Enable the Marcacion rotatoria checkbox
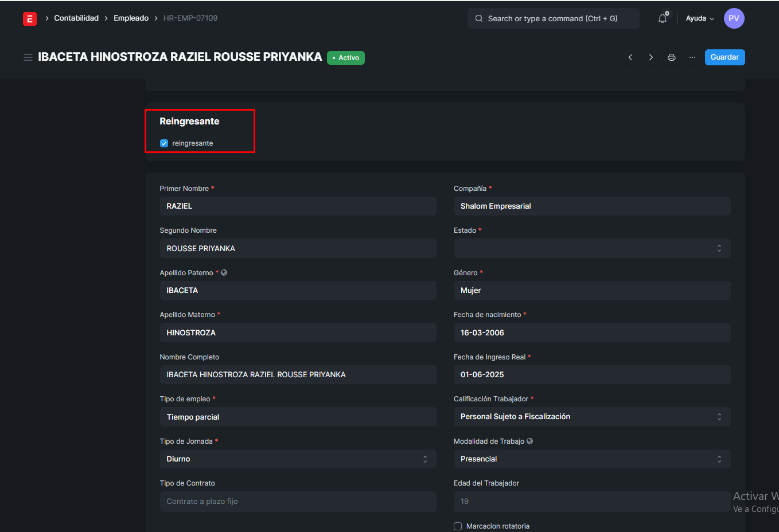779x532 pixels. coord(458,526)
